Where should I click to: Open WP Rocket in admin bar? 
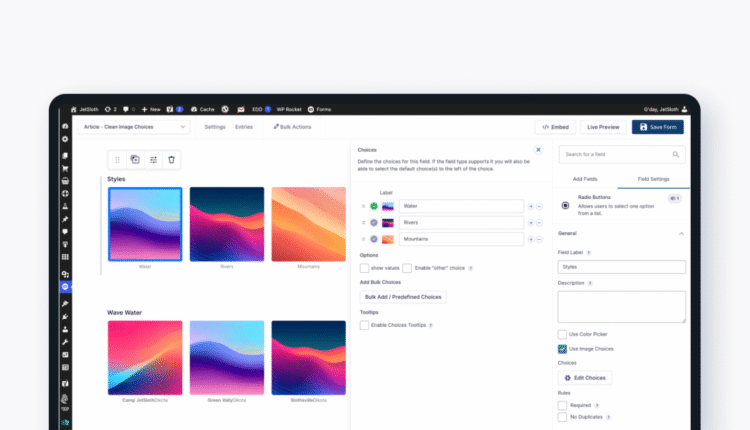click(x=289, y=110)
